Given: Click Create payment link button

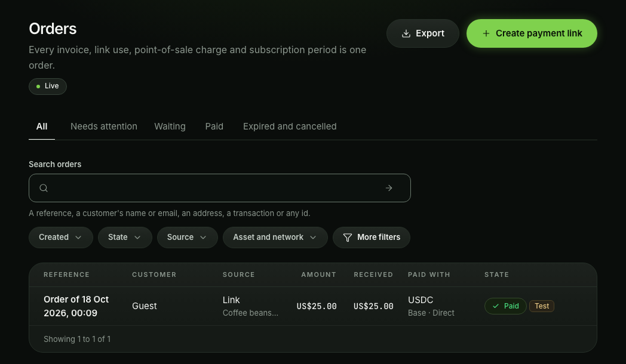Looking at the screenshot, I should pyautogui.click(x=532, y=33).
